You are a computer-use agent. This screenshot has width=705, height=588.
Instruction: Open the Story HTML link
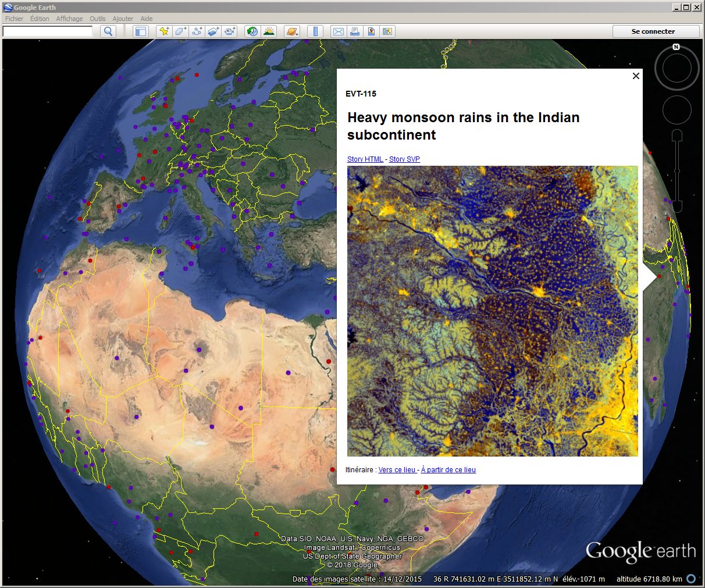[x=365, y=159]
